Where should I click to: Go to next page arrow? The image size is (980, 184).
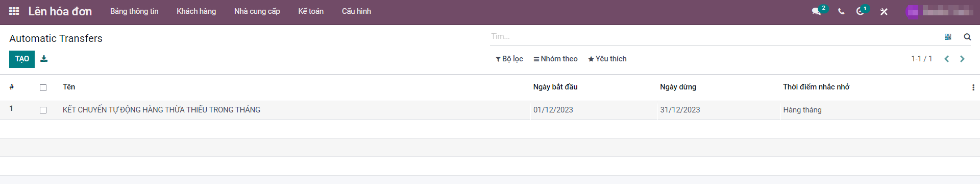tap(963, 59)
